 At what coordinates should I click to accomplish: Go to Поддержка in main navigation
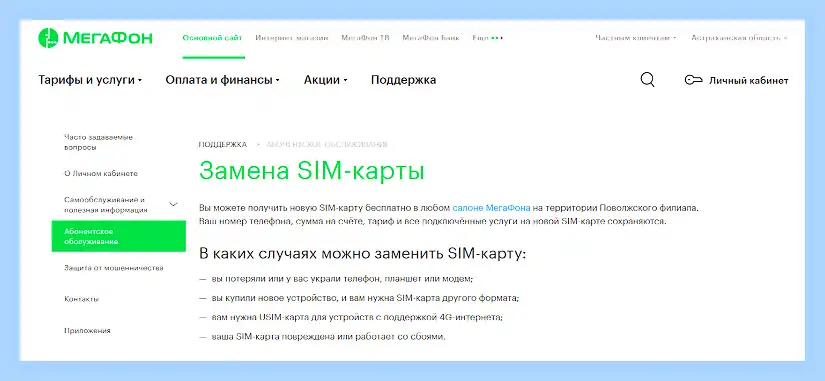[x=404, y=80]
